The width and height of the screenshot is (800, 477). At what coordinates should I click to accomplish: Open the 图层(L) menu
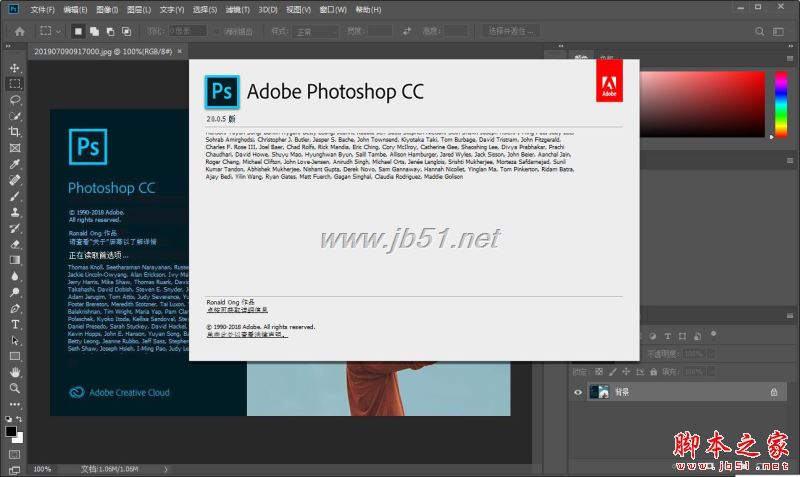139,10
